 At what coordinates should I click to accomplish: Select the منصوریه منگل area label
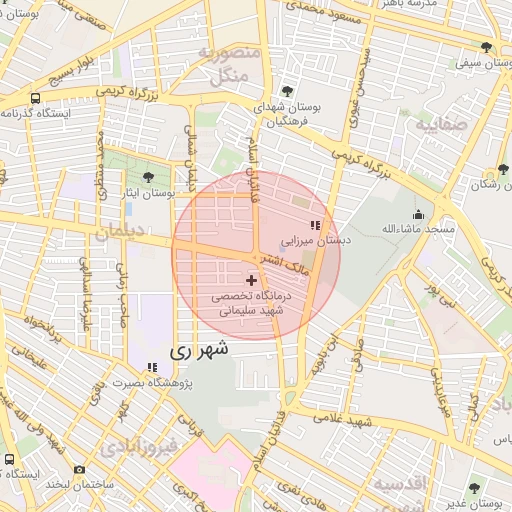tap(229, 65)
